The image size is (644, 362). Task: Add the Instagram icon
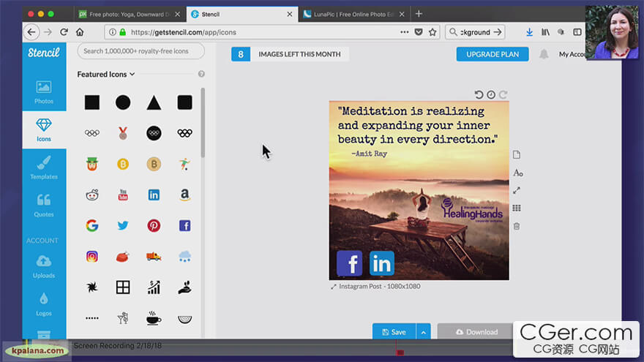pyautogui.click(x=92, y=257)
